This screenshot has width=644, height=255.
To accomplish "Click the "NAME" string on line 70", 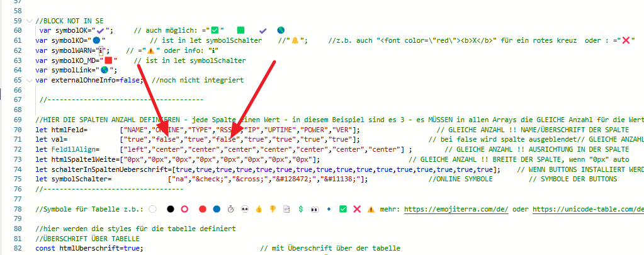I will [x=135, y=130].
